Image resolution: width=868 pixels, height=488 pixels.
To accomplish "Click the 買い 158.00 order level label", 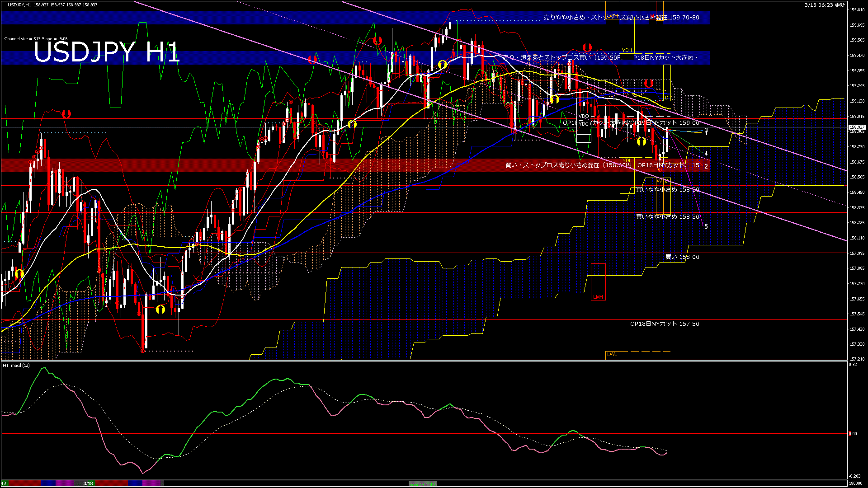I will (x=682, y=257).
